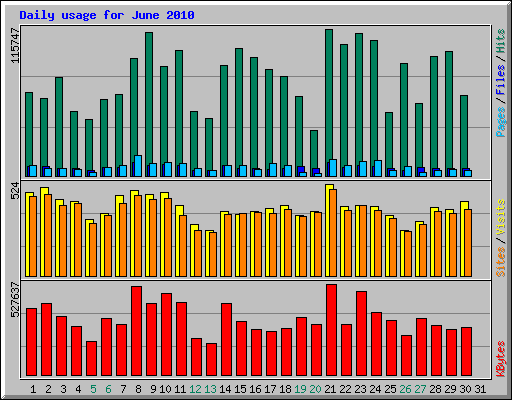Select the green hits bar for day 20
This screenshot has width=512, height=400.
[314, 153]
